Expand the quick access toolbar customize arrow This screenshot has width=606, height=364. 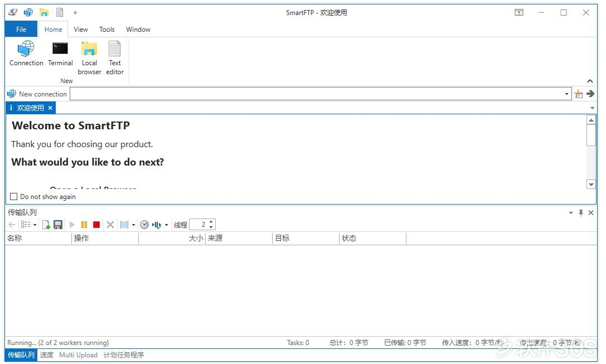pos(75,13)
